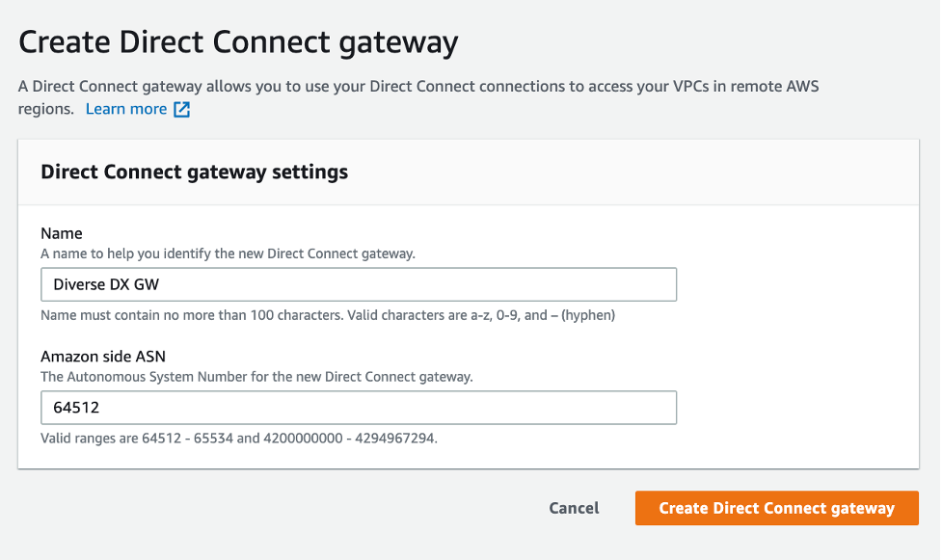Cancel the gateway creation
This screenshot has height=560, width=942.
(x=574, y=508)
